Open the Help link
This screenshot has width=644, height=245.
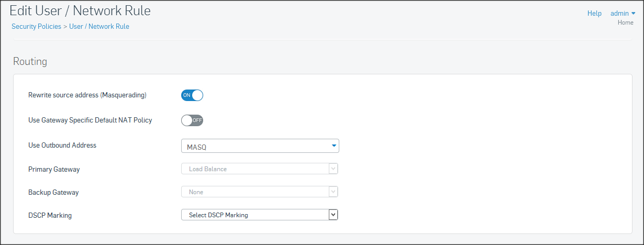click(x=594, y=14)
